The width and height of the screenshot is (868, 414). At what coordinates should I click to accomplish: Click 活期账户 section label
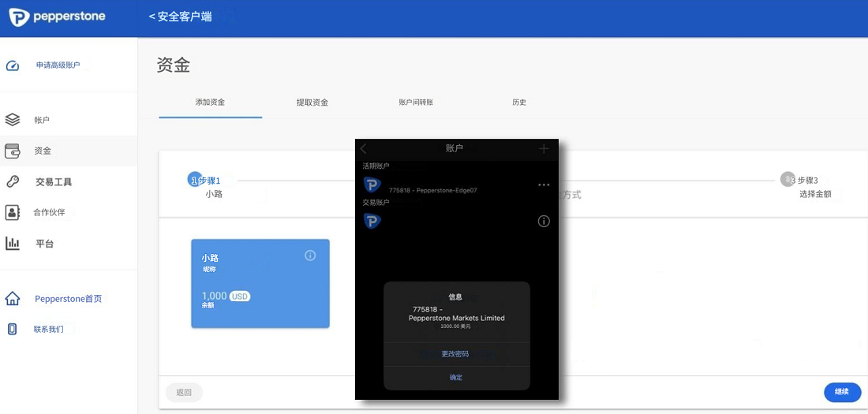coord(376,166)
